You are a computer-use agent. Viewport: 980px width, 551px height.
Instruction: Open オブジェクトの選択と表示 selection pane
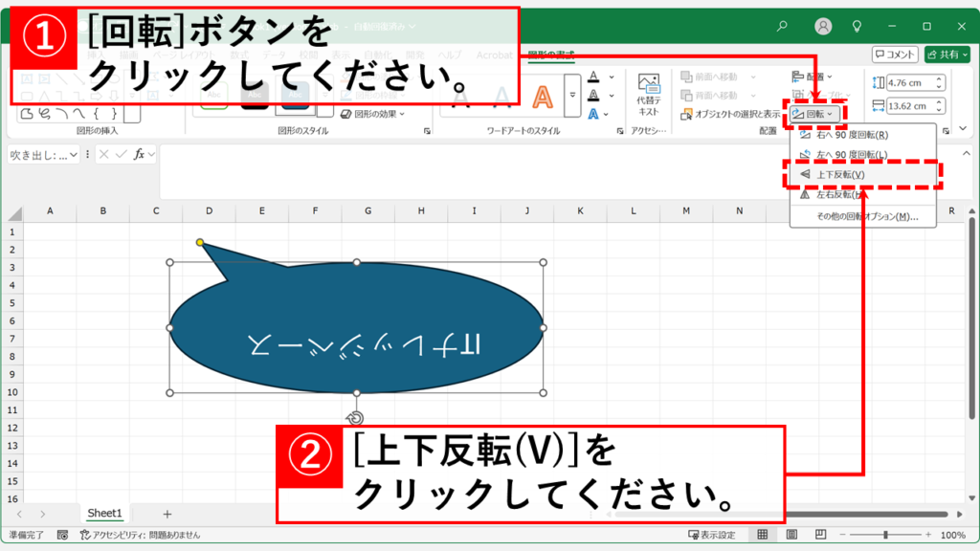pyautogui.click(x=730, y=115)
